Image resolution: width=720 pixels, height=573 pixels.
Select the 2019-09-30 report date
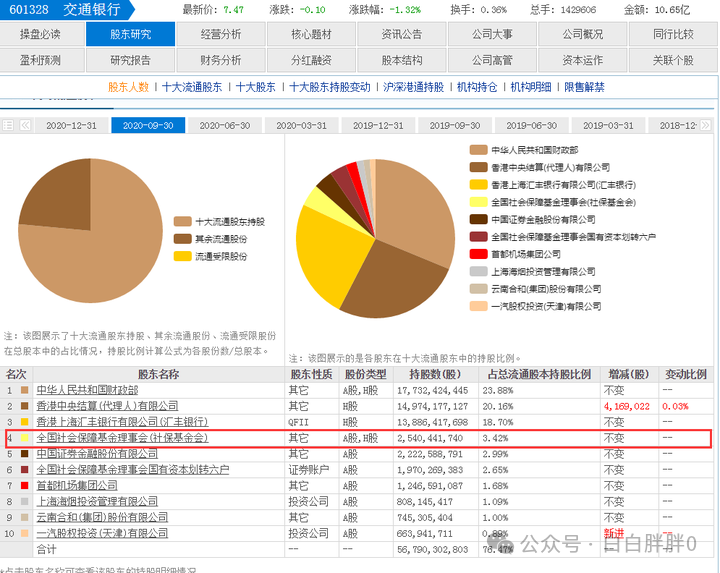pyautogui.click(x=455, y=125)
